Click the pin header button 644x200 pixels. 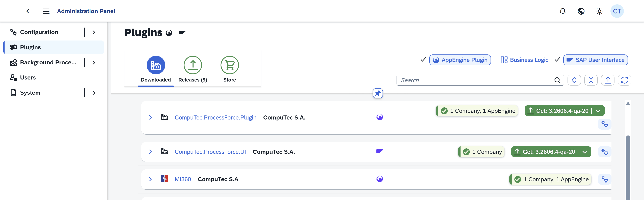[x=378, y=93]
